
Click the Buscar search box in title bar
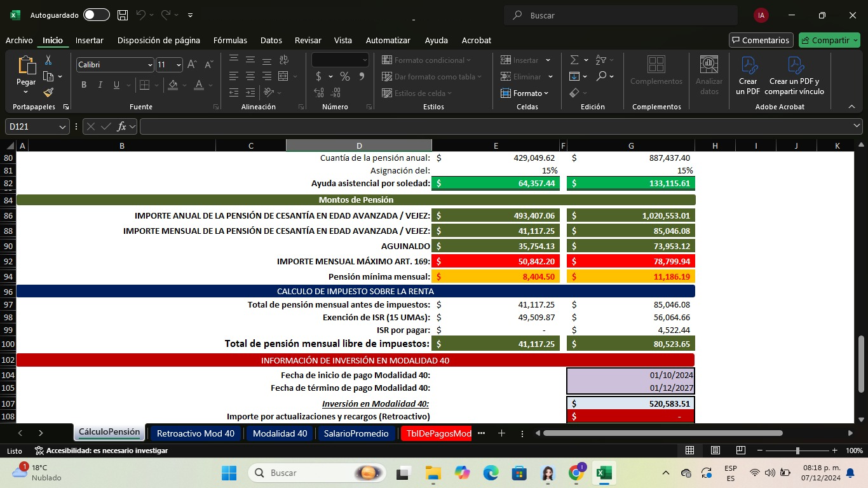pos(620,15)
